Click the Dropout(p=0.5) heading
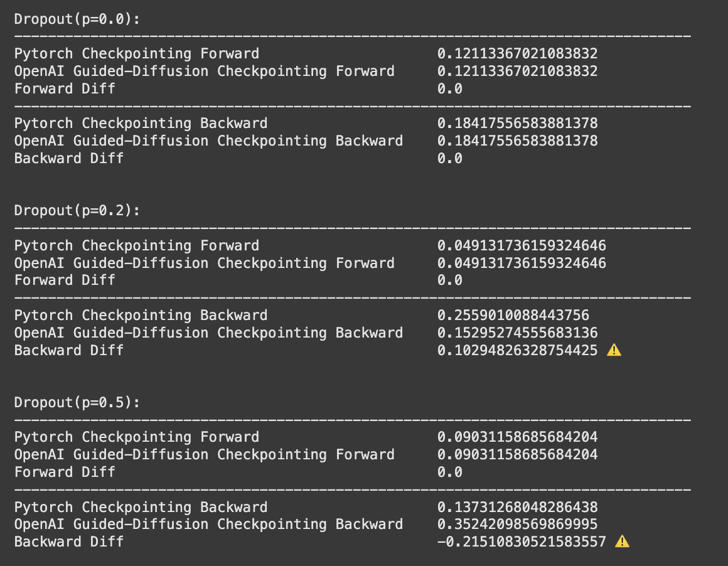This screenshot has width=728, height=566. 77,403
